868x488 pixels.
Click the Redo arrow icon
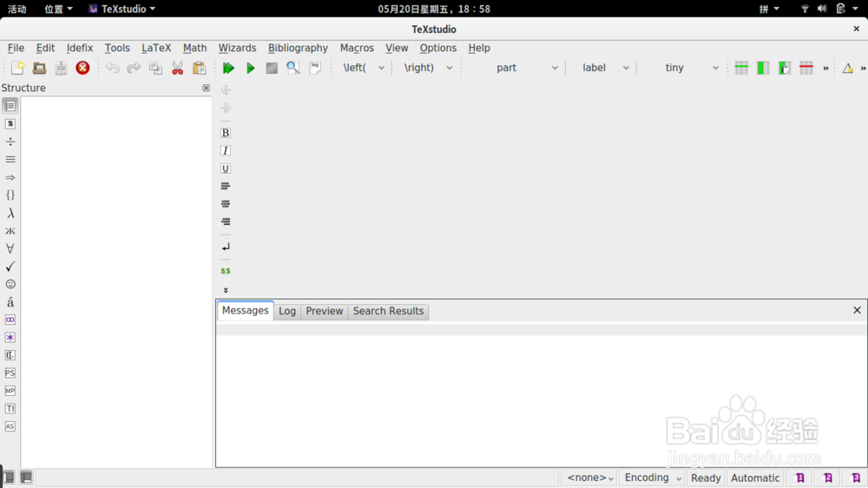click(134, 68)
